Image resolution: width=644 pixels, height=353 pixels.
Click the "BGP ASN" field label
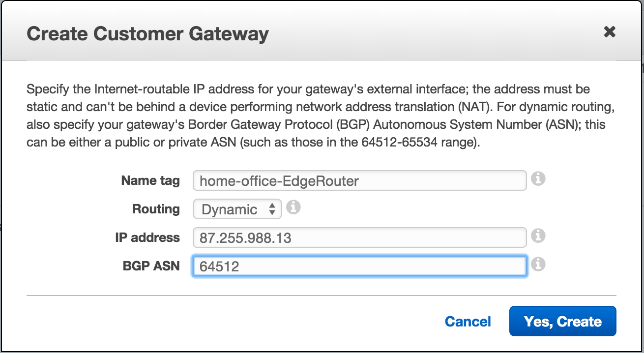tap(151, 266)
